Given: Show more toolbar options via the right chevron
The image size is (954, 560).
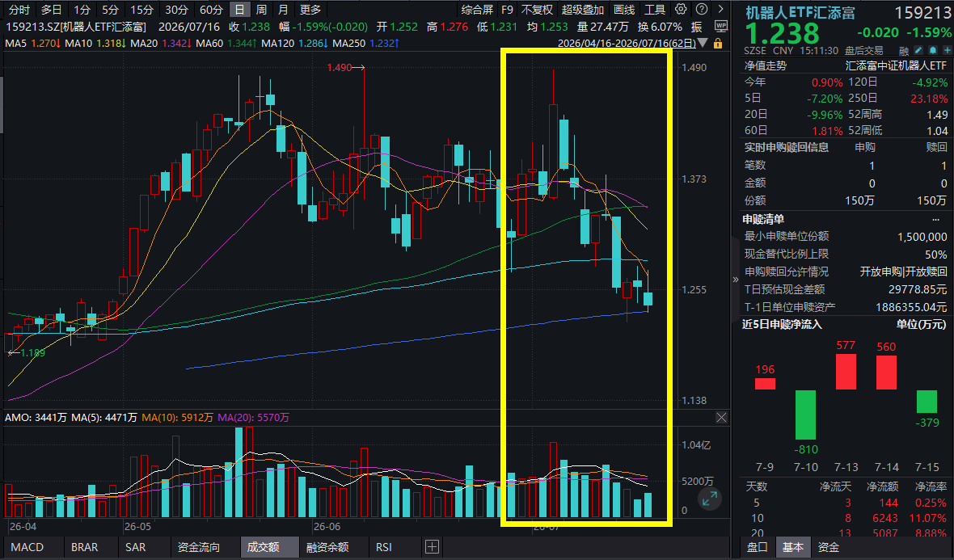Looking at the screenshot, I should pyautogui.click(x=721, y=9).
